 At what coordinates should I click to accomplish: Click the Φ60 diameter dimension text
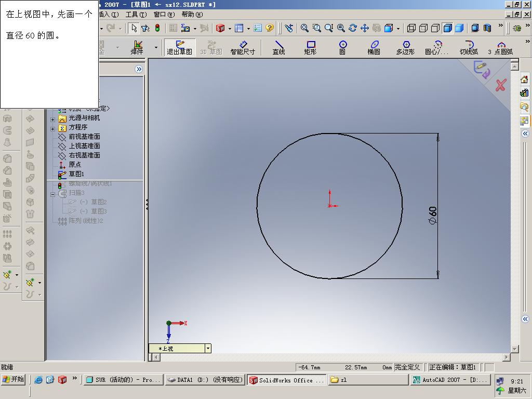[433, 216]
